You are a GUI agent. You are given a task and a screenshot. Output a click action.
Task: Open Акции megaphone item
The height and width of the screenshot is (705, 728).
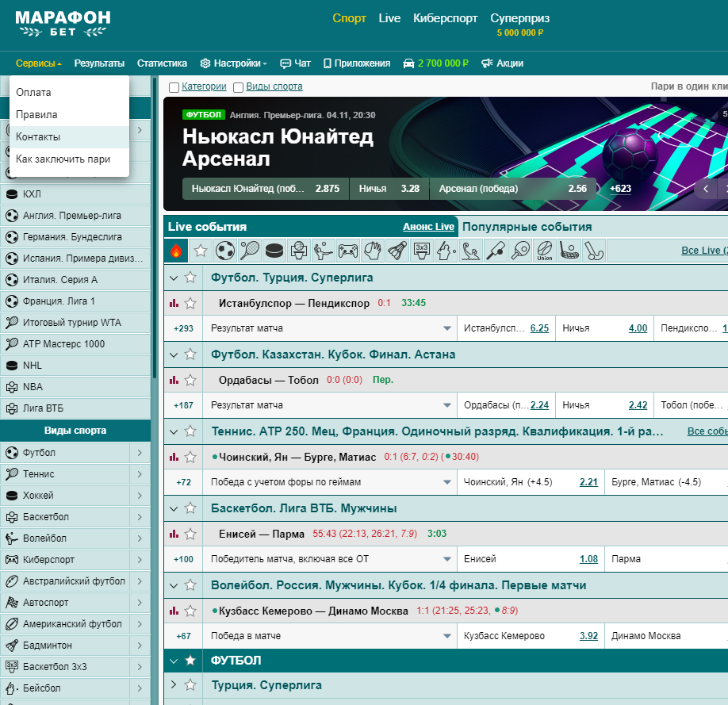pyautogui.click(x=502, y=63)
